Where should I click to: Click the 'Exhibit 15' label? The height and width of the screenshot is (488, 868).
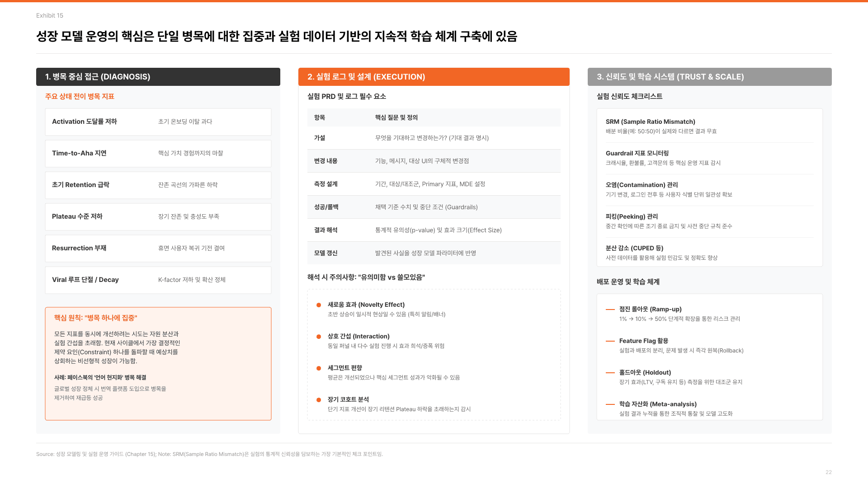(50, 16)
